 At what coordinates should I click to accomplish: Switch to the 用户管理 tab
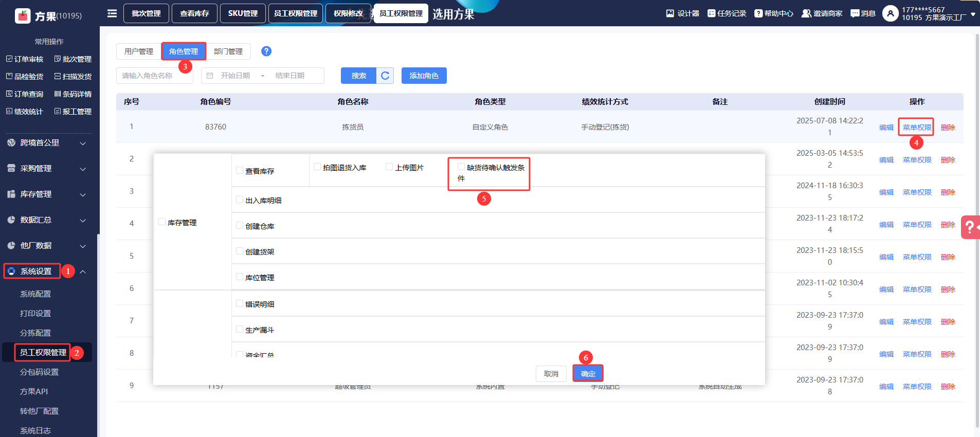click(x=139, y=51)
